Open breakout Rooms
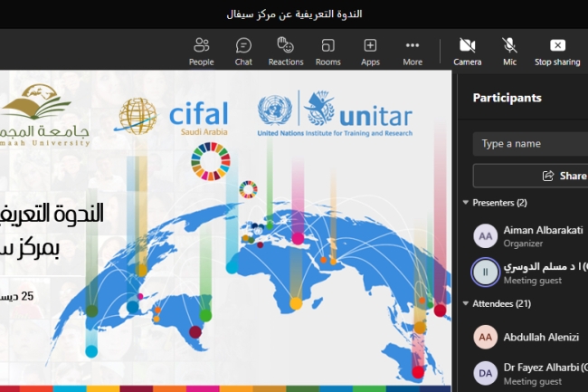The height and width of the screenshot is (392, 588). click(328, 52)
